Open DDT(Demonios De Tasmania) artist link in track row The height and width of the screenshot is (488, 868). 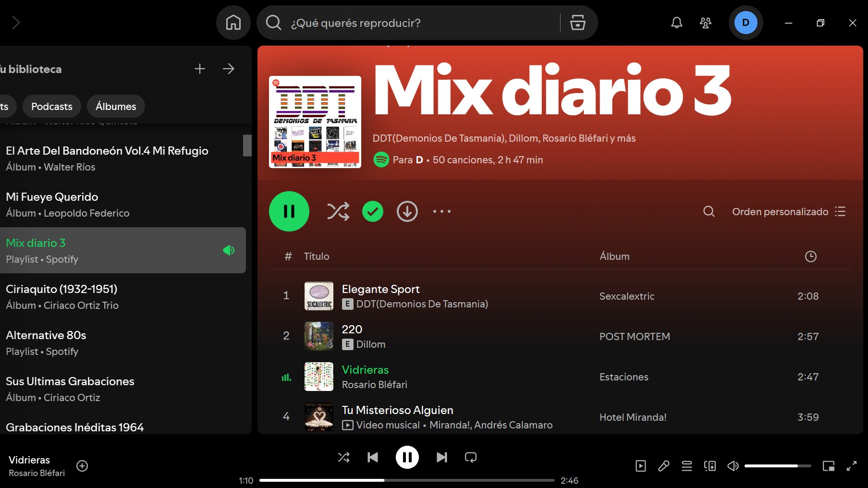click(422, 304)
